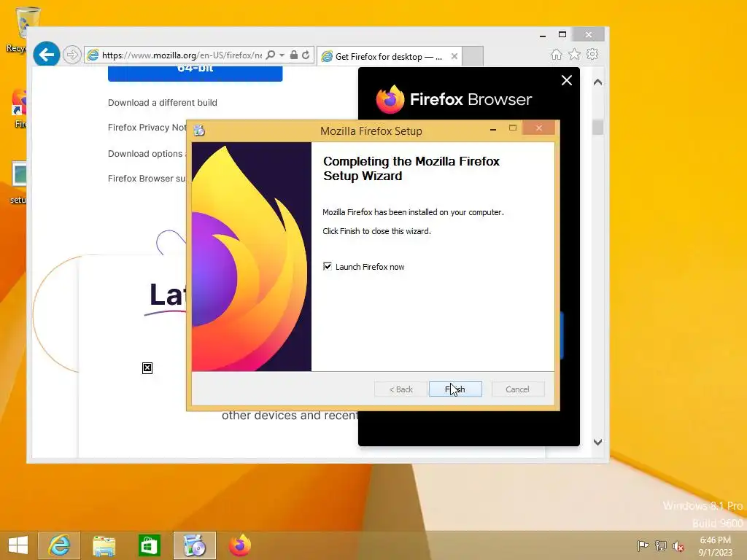Open the Action Center flag in system tray
The image size is (747, 560).
(x=643, y=545)
